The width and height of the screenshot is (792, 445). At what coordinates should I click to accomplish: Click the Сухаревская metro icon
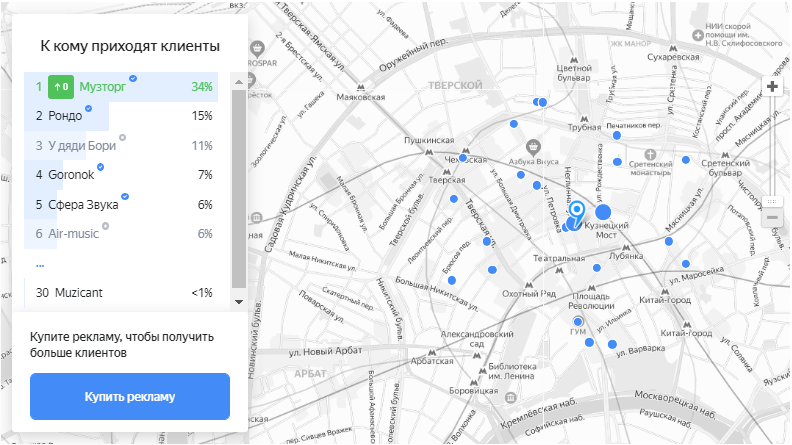673,48
